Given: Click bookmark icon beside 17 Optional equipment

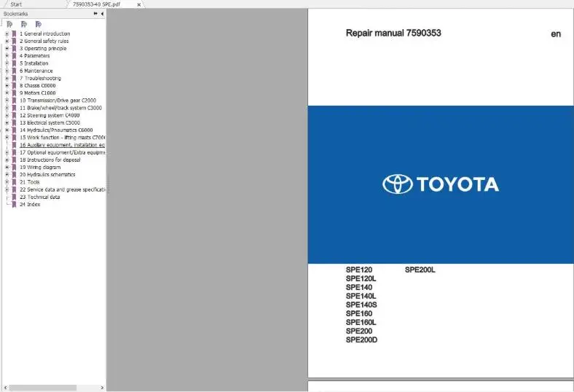Looking at the screenshot, I should [15, 152].
